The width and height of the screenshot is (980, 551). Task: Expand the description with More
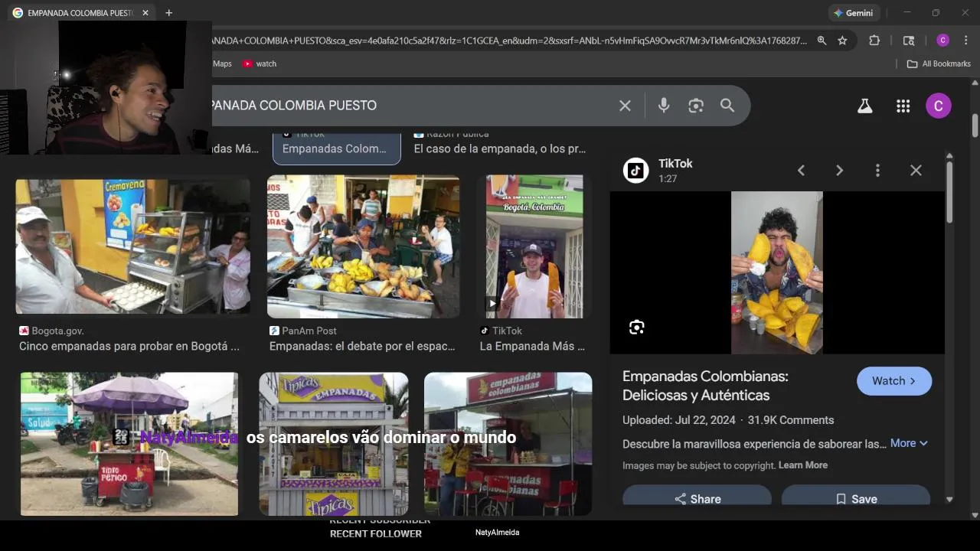click(909, 443)
